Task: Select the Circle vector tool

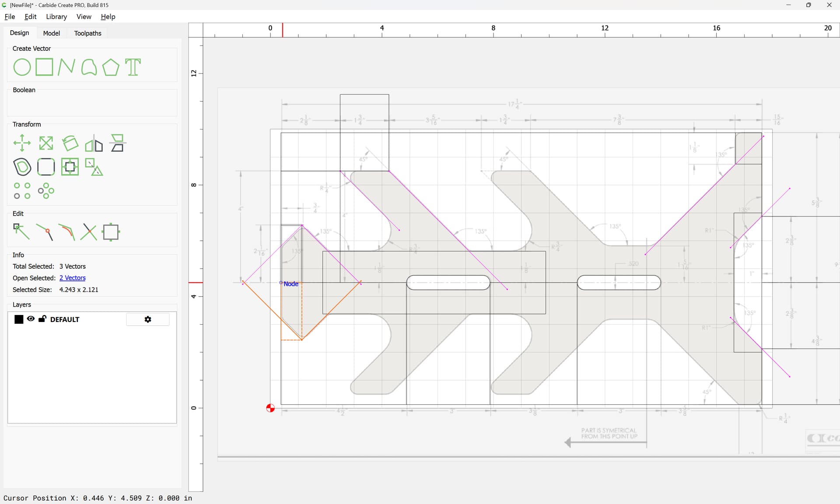Action: [22, 67]
